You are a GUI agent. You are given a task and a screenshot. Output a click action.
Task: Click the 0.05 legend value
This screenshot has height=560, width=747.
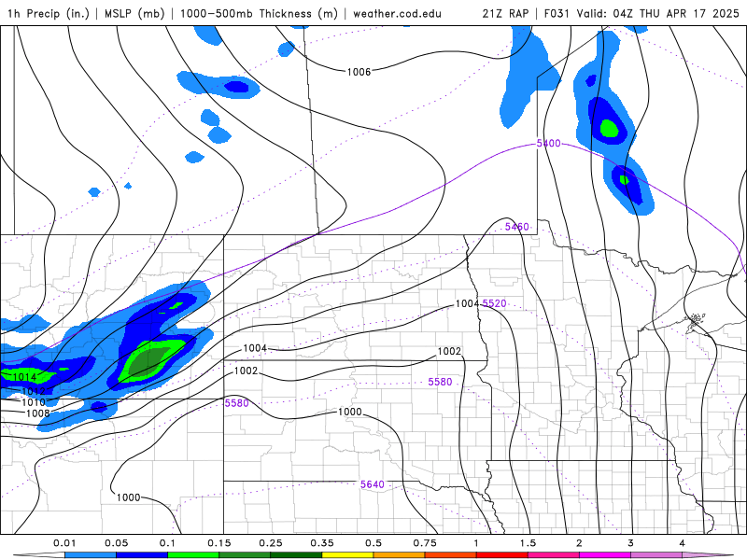coord(116,543)
